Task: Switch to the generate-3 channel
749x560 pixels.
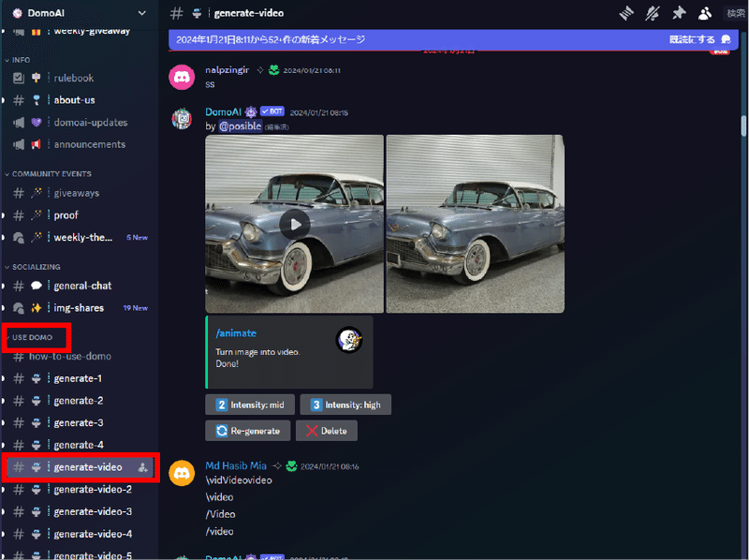Action: pos(79,423)
